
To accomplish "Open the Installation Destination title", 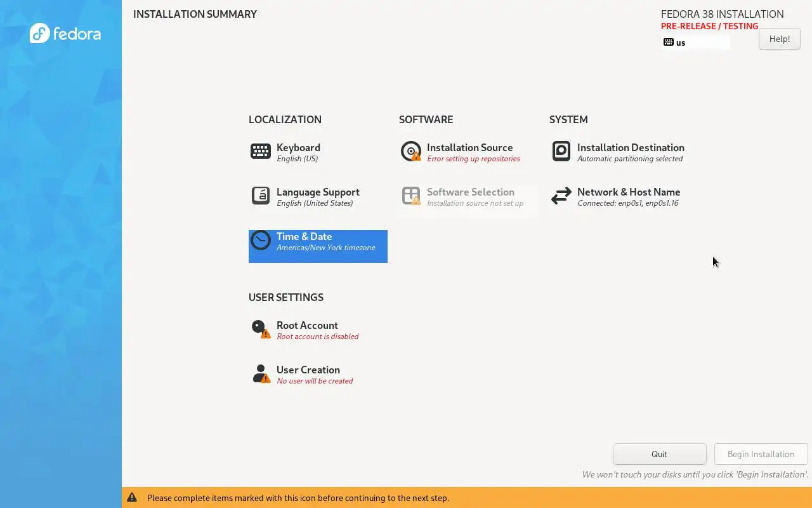I will pyautogui.click(x=631, y=147).
